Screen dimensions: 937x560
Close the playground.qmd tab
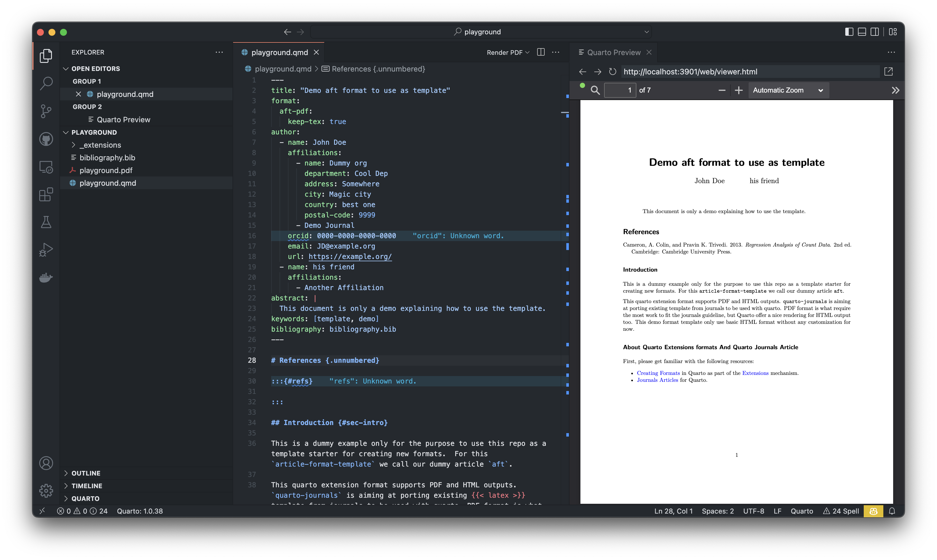[x=316, y=52]
